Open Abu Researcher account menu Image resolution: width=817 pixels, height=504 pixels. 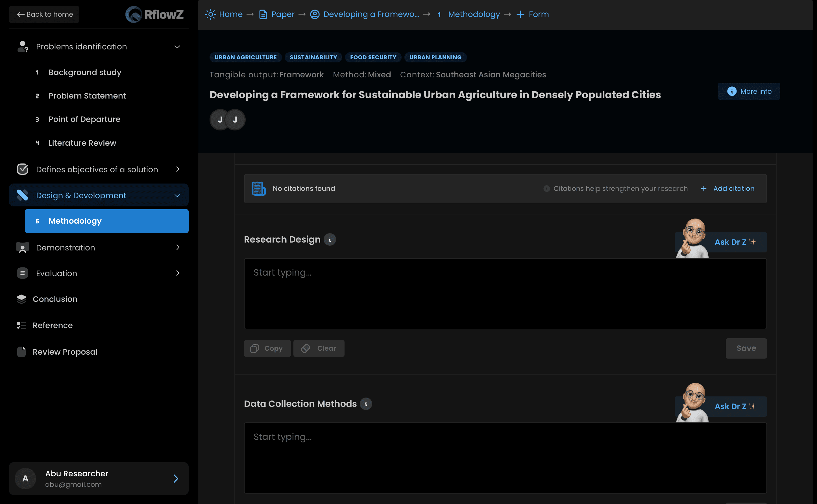(x=99, y=478)
